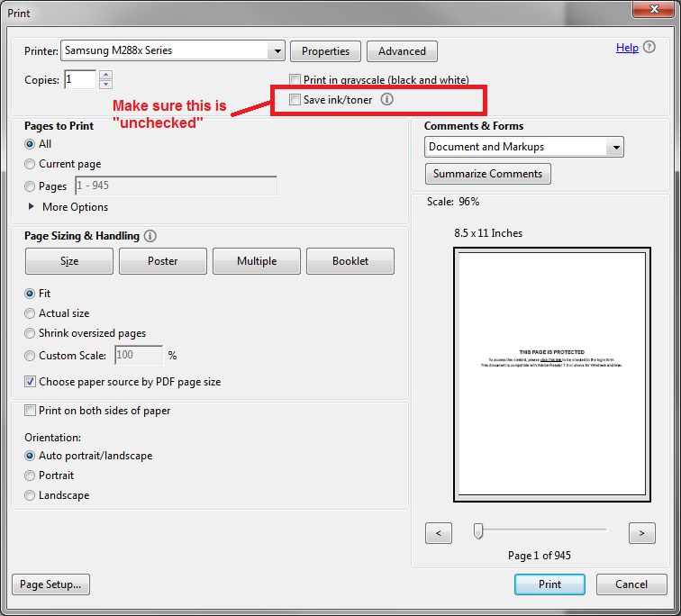This screenshot has width=681, height=616.
Task: Click the Save ink/toner info icon
Action: coord(386,100)
